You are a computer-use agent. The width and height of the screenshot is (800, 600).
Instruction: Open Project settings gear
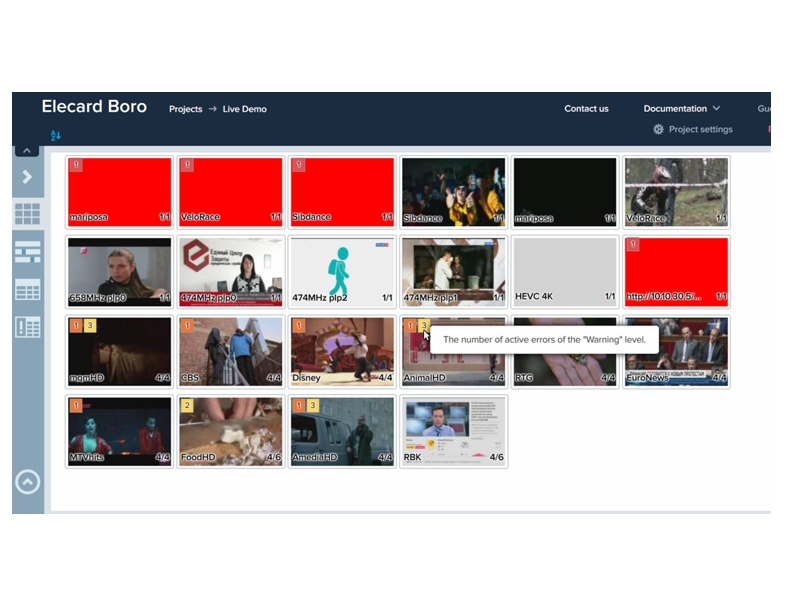pyautogui.click(x=658, y=130)
